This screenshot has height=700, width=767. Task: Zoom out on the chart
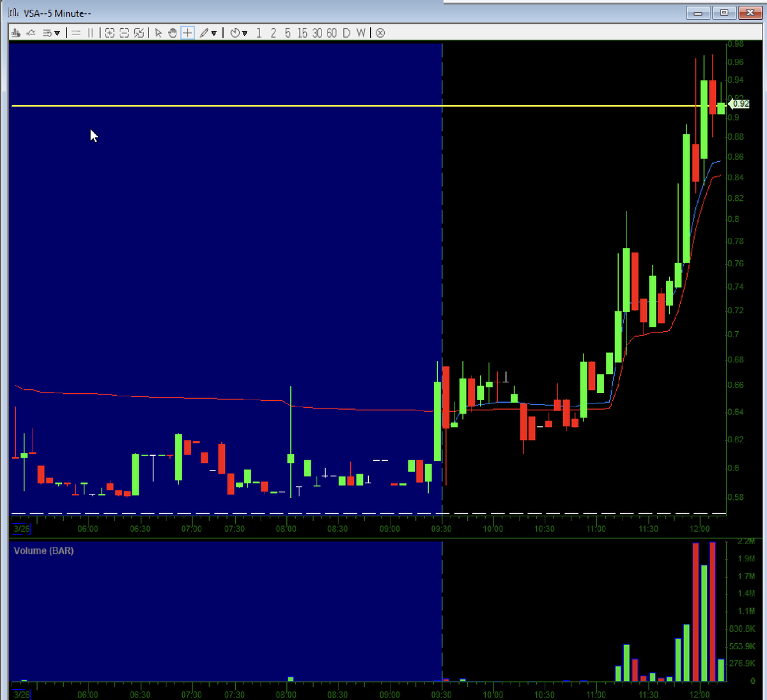(124, 33)
